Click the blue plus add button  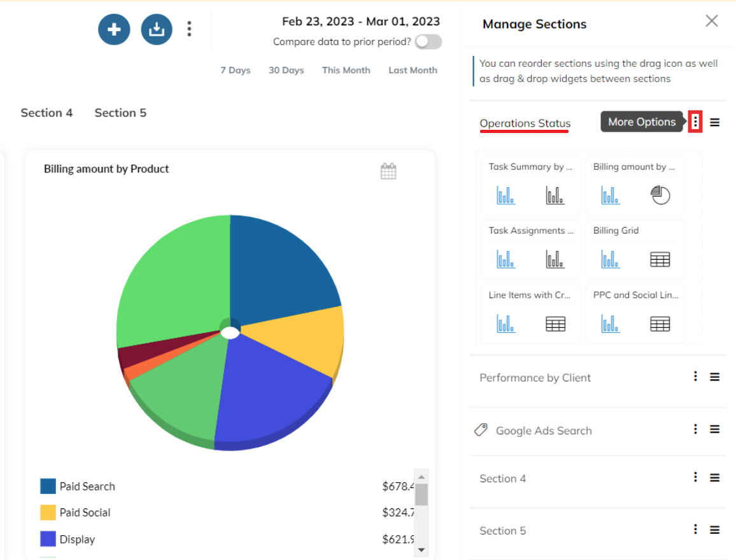pos(114,29)
